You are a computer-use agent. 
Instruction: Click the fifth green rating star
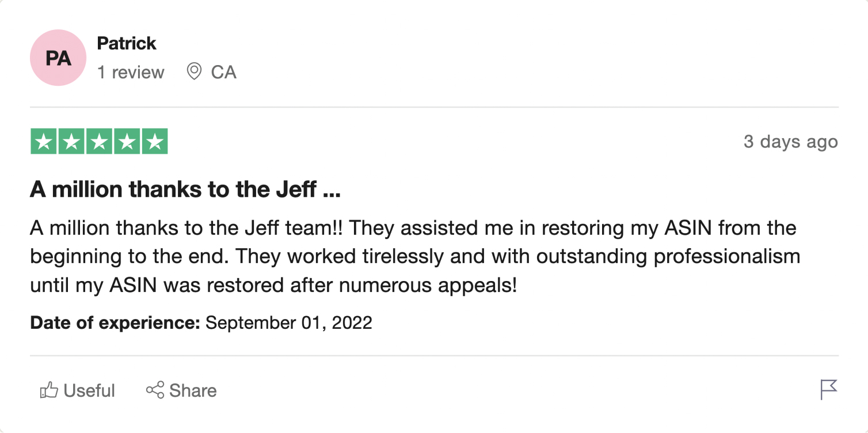point(154,142)
